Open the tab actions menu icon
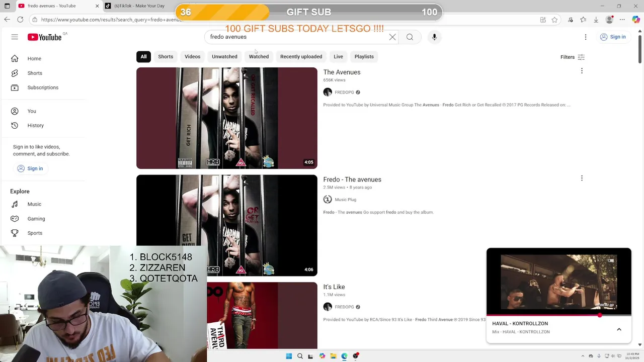The width and height of the screenshot is (644, 362). click(x=7, y=6)
